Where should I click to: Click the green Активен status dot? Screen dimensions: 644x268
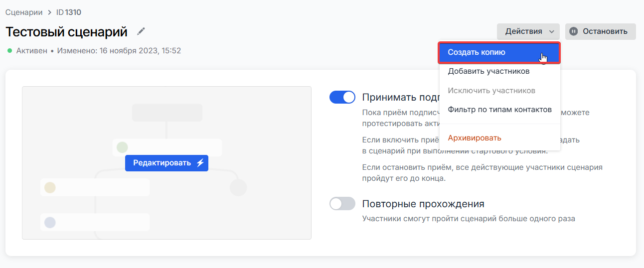click(x=9, y=51)
